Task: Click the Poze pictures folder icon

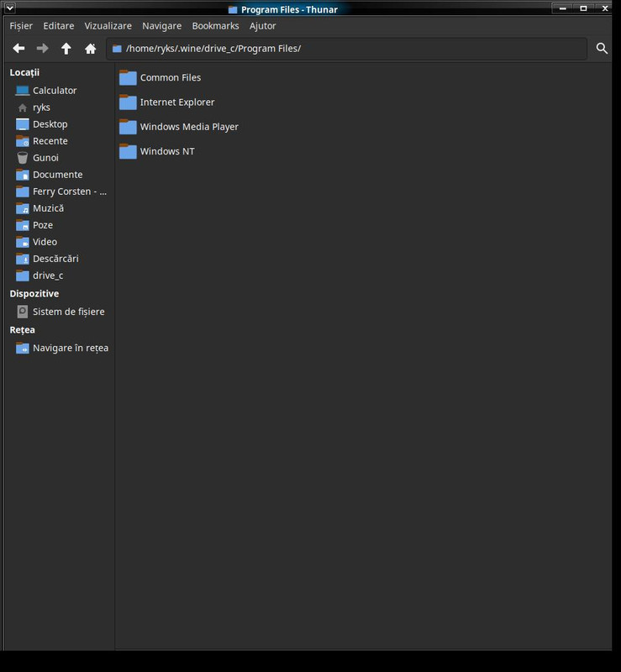Action: pyautogui.click(x=23, y=225)
